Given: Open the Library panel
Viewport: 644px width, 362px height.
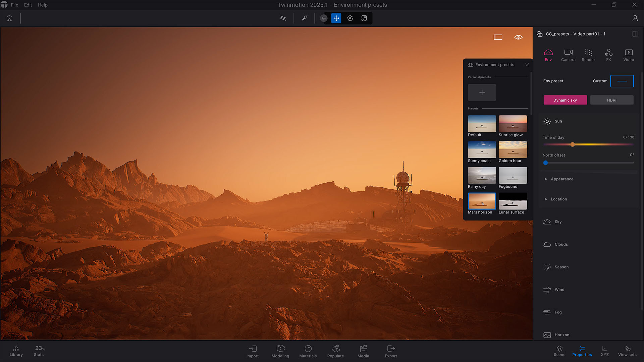Looking at the screenshot, I should pos(16,351).
